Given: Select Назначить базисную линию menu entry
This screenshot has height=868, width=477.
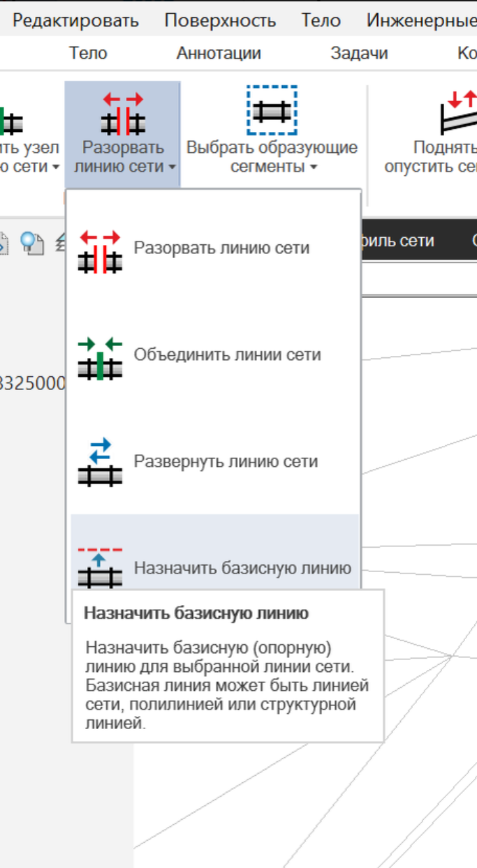Looking at the screenshot, I should pyautogui.click(x=242, y=568).
